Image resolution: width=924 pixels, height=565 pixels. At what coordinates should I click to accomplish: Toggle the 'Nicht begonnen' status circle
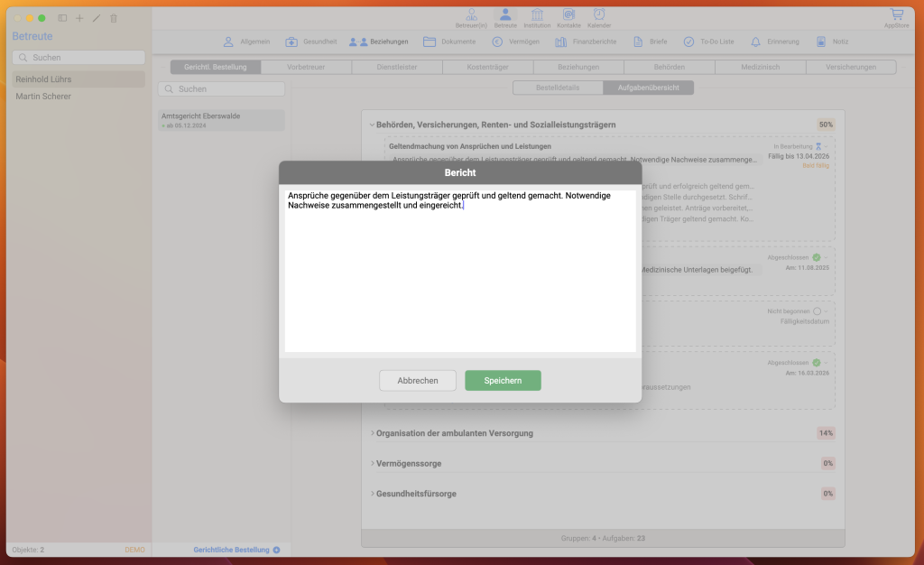817,311
